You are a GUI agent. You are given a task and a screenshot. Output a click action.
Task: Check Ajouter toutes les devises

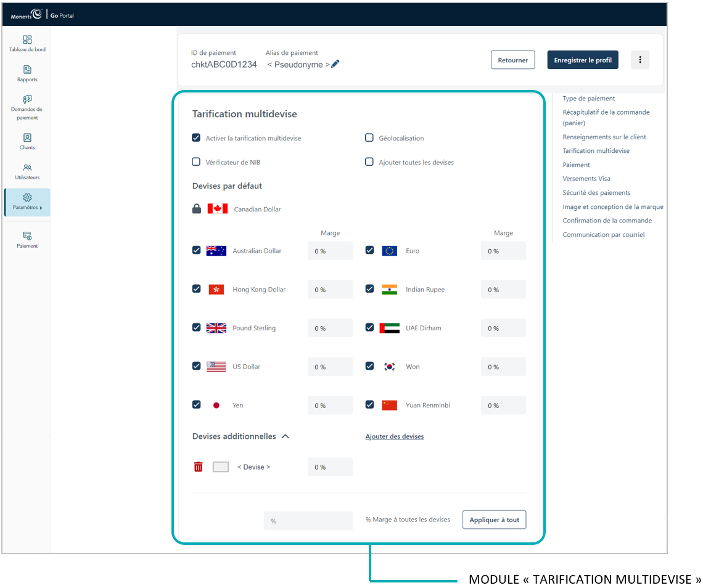click(x=369, y=161)
